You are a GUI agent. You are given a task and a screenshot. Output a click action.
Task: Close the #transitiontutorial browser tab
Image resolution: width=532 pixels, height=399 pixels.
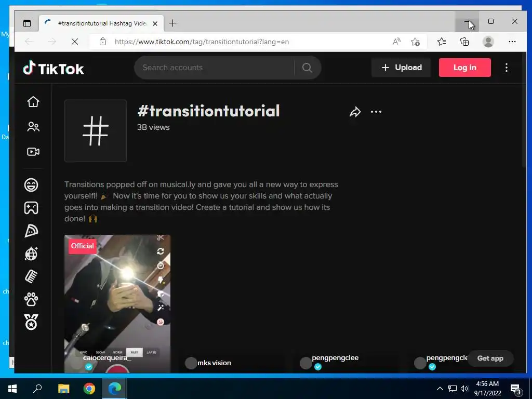tap(155, 23)
